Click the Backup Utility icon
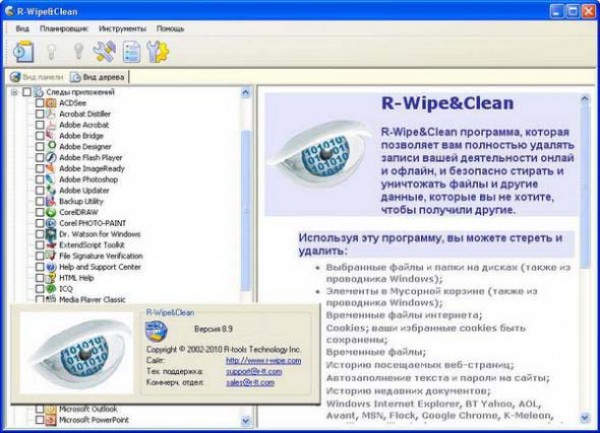This screenshot has height=433, width=600. click(51, 201)
